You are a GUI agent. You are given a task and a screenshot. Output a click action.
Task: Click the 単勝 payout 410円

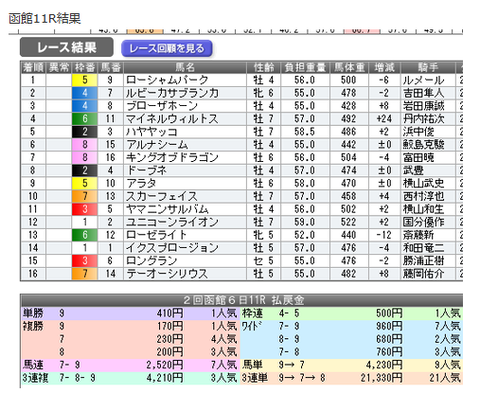point(170,313)
